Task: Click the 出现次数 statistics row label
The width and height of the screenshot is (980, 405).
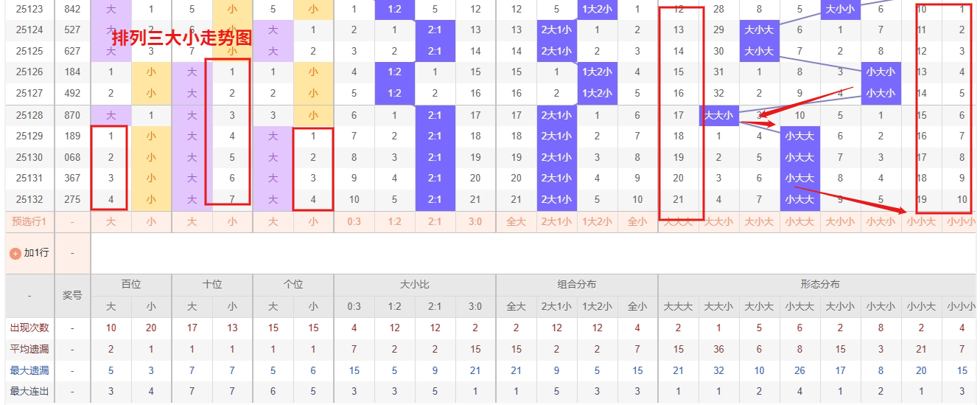Action: pos(29,328)
